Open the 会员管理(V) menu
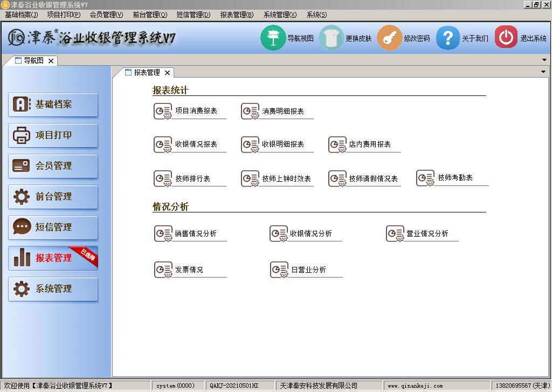 point(106,15)
